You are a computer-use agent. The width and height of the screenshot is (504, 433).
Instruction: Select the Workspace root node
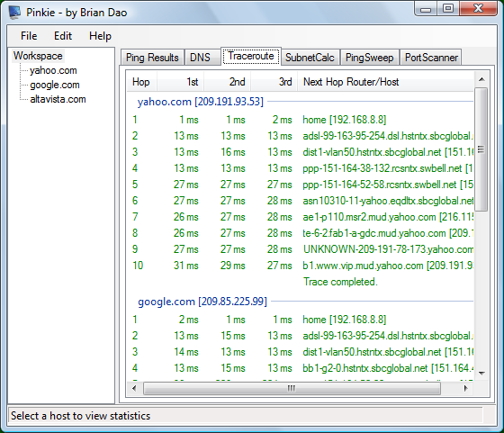coord(38,56)
